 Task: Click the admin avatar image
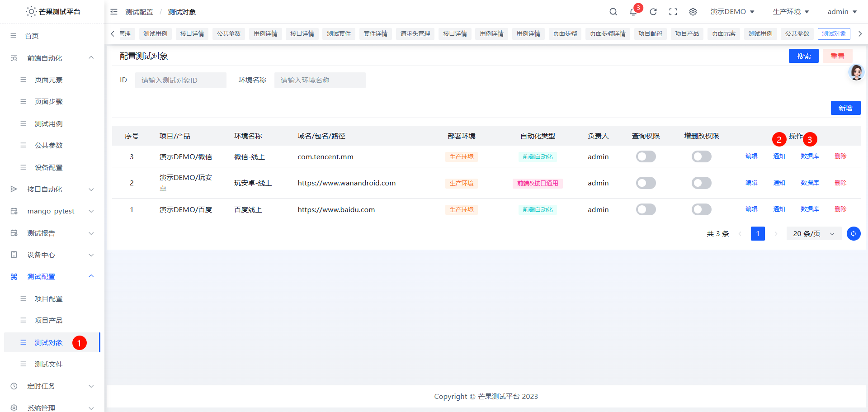coord(857,72)
